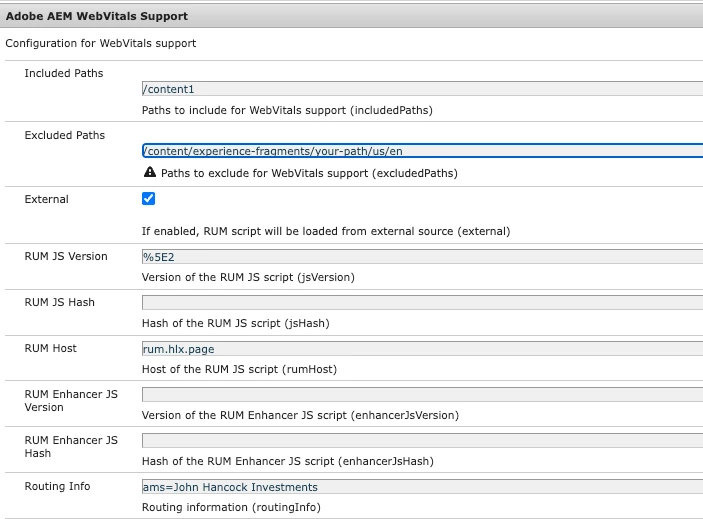Select the empty RUM JS Hash field

click(422, 302)
